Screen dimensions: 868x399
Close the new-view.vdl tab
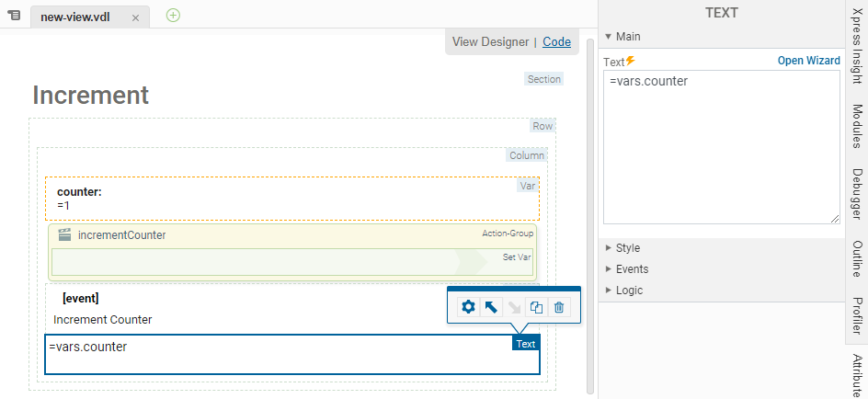coord(135,17)
